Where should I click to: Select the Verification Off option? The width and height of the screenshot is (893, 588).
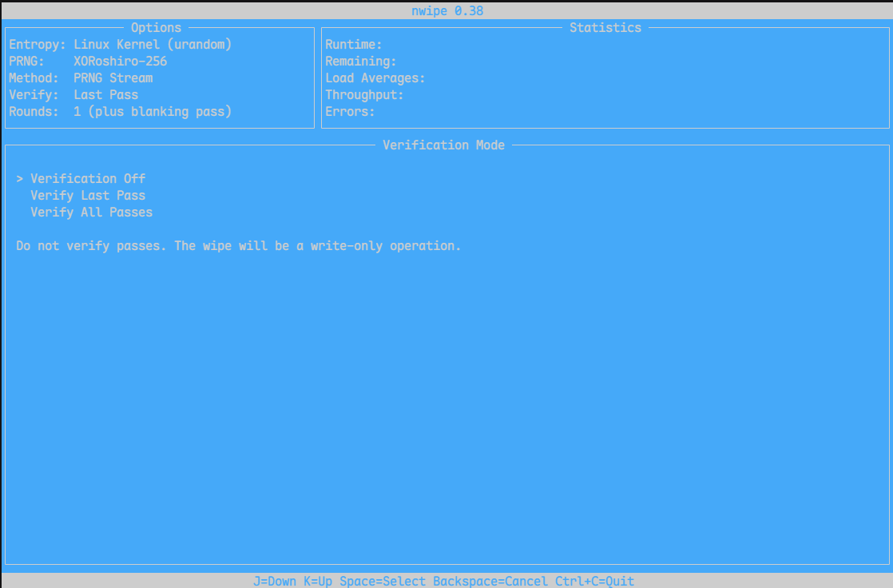(x=88, y=179)
